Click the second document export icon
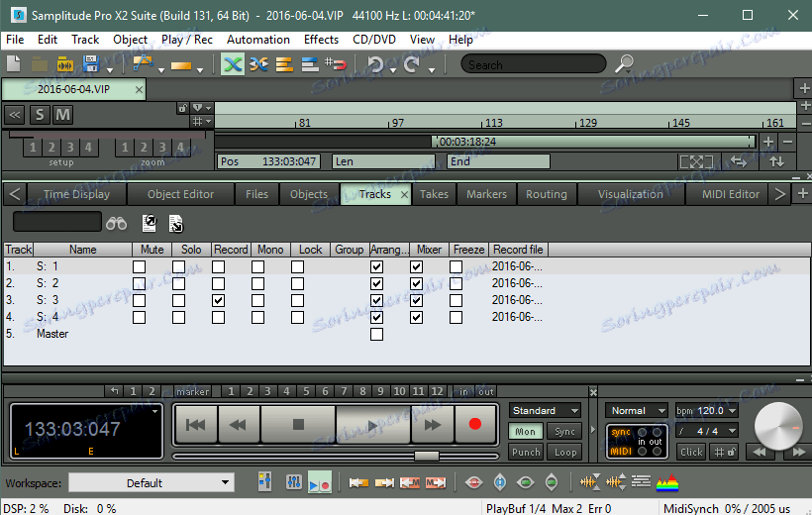The height and width of the screenshot is (515, 812). pyautogui.click(x=176, y=223)
